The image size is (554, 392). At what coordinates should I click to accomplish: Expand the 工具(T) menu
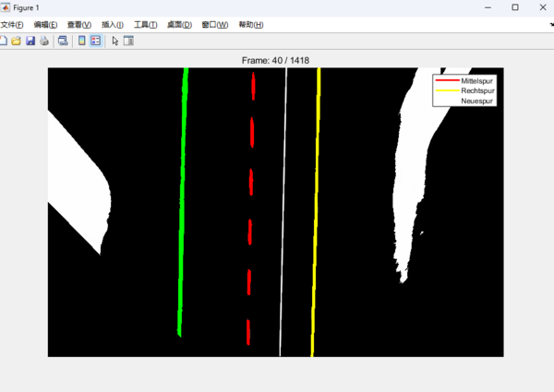click(x=146, y=24)
